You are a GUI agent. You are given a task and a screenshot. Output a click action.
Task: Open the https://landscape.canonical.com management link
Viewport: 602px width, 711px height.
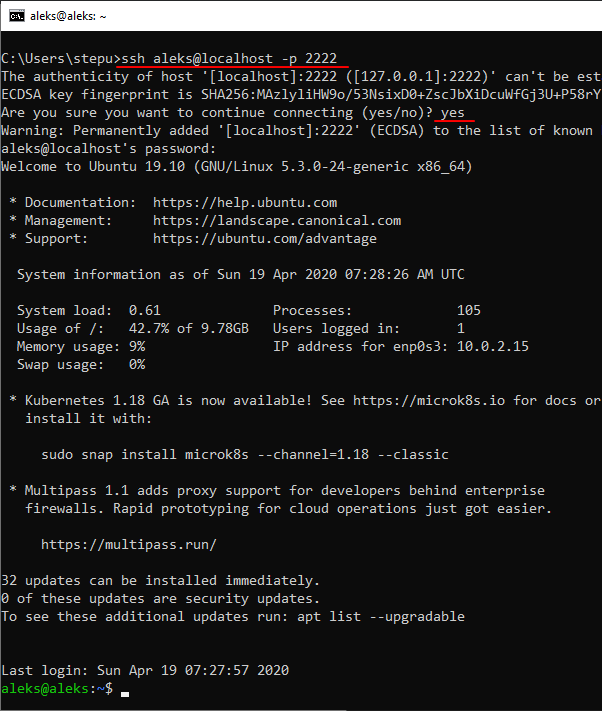(277, 220)
